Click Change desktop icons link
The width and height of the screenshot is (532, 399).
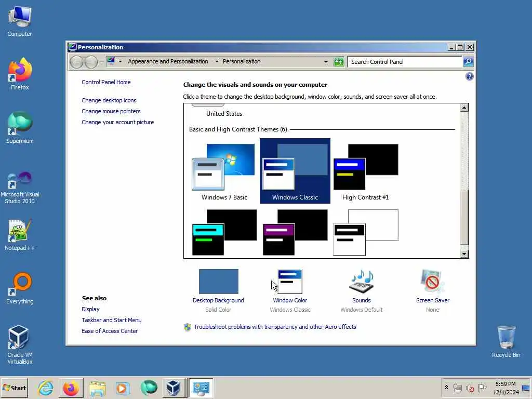click(x=109, y=100)
